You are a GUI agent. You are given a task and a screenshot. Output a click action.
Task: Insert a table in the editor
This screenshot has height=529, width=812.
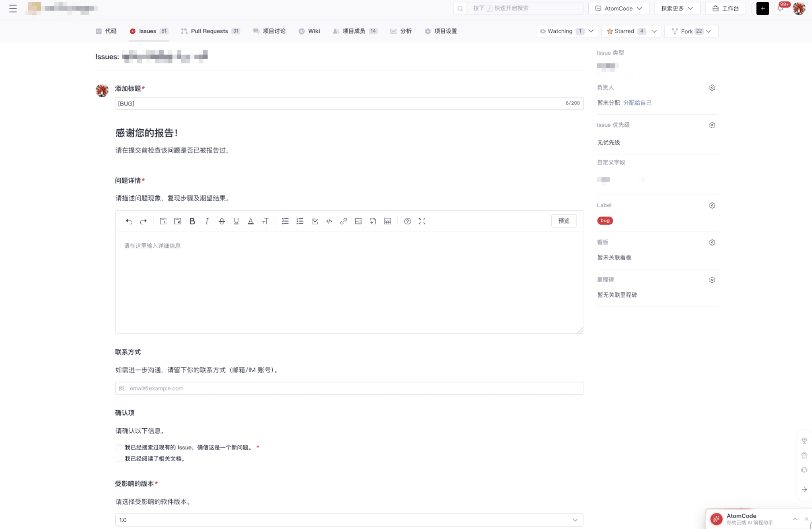click(x=388, y=221)
